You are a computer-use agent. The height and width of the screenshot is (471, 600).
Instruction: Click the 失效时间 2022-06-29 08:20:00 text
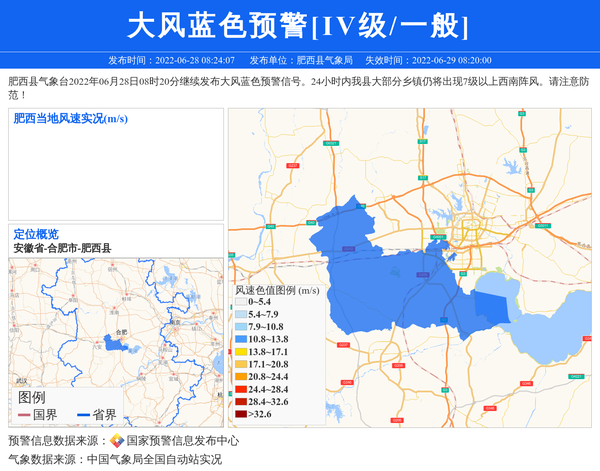pos(428,60)
